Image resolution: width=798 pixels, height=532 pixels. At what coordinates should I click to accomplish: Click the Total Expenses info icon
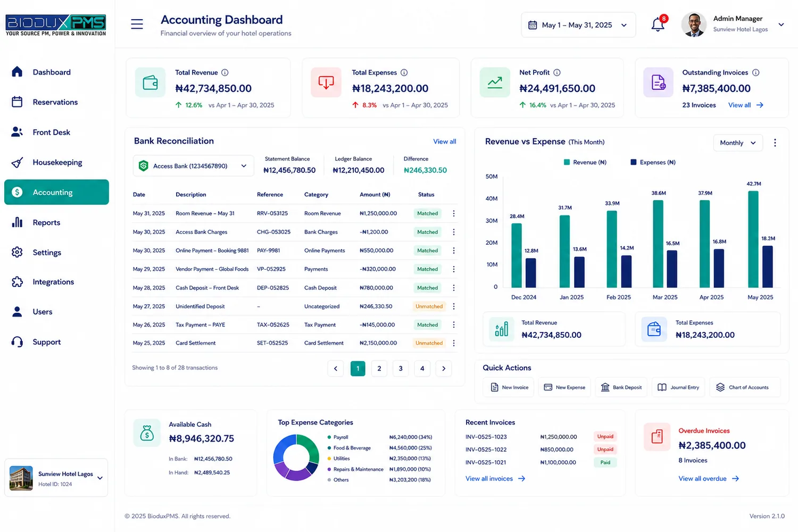[x=404, y=72]
